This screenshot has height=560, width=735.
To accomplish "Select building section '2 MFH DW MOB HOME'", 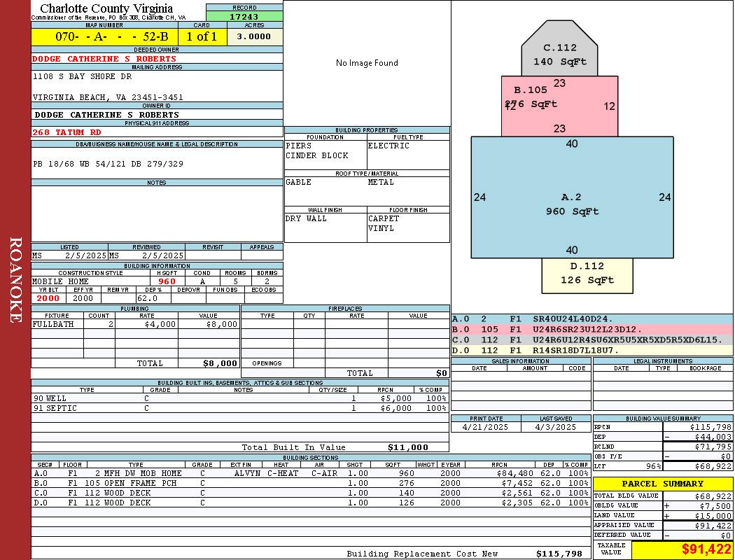I will [139, 473].
